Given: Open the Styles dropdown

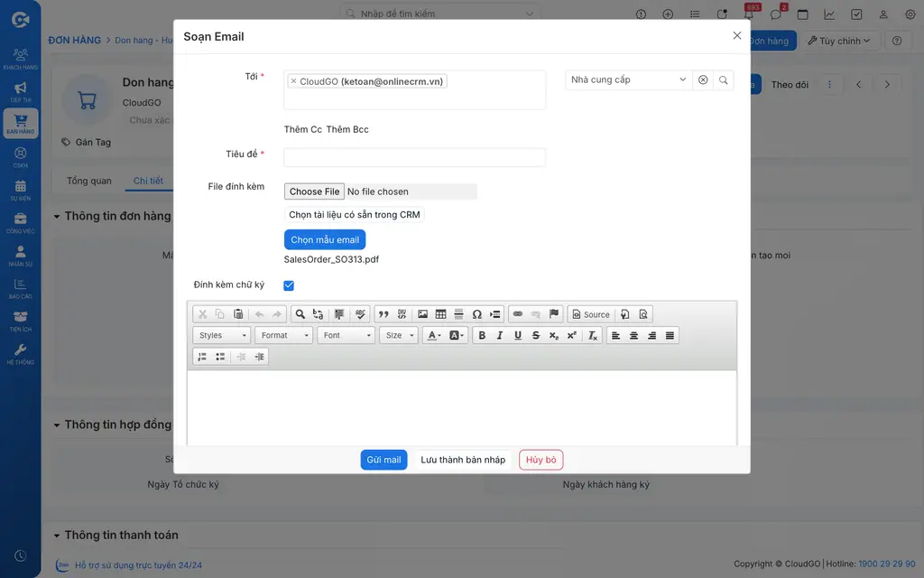Looking at the screenshot, I should click(x=222, y=336).
